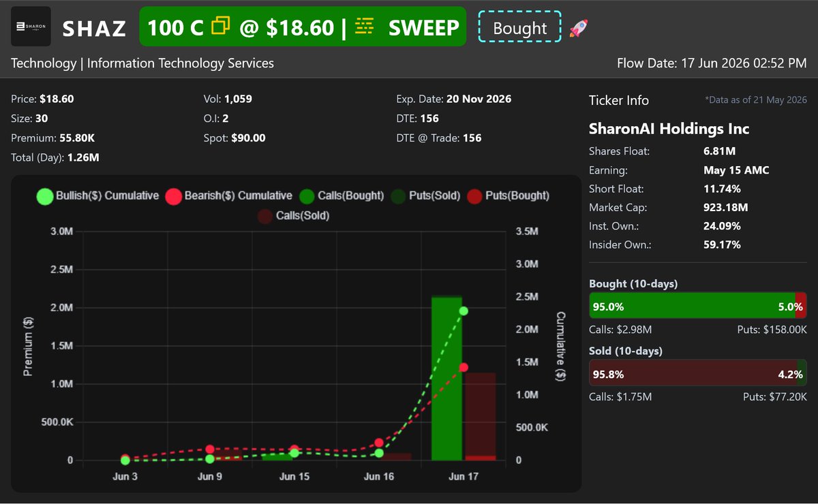The image size is (818, 504).
Task: Click the Ticker Info heading
Action: (619, 100)
